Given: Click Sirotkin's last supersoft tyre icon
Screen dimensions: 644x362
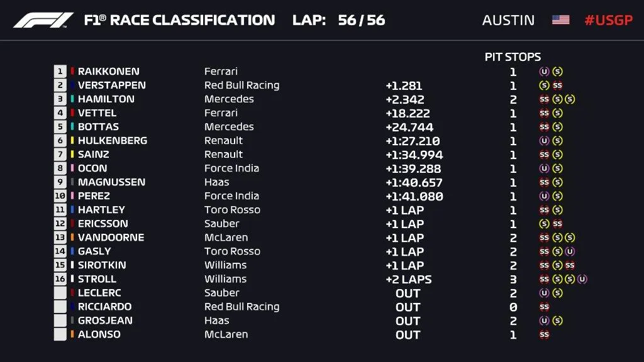Looking at the screenshot, I should click(x=570, y=265).
